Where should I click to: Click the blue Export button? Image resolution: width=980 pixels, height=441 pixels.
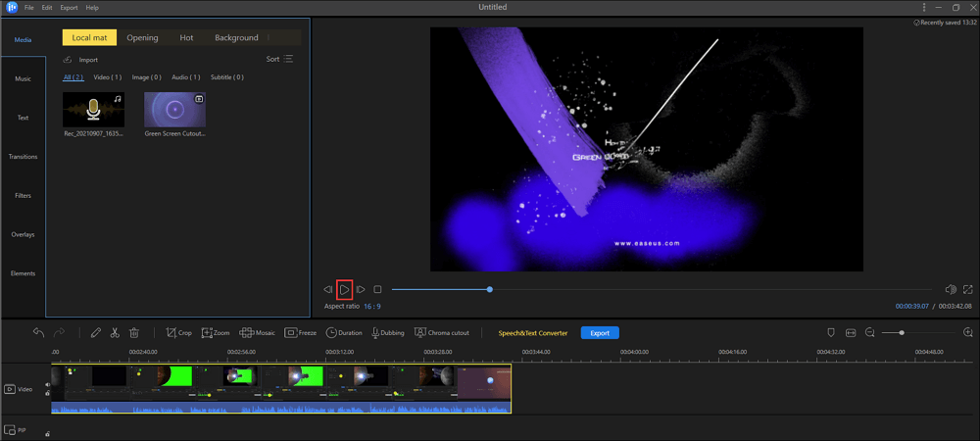point(600,333)
